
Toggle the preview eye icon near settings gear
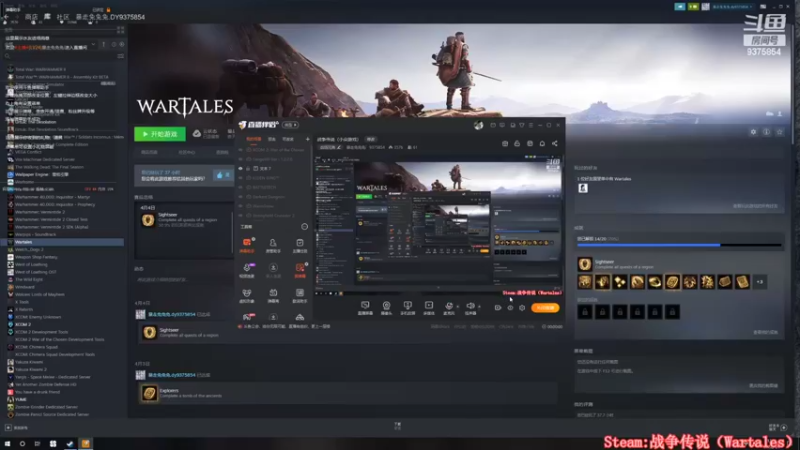tap(510, 308)
